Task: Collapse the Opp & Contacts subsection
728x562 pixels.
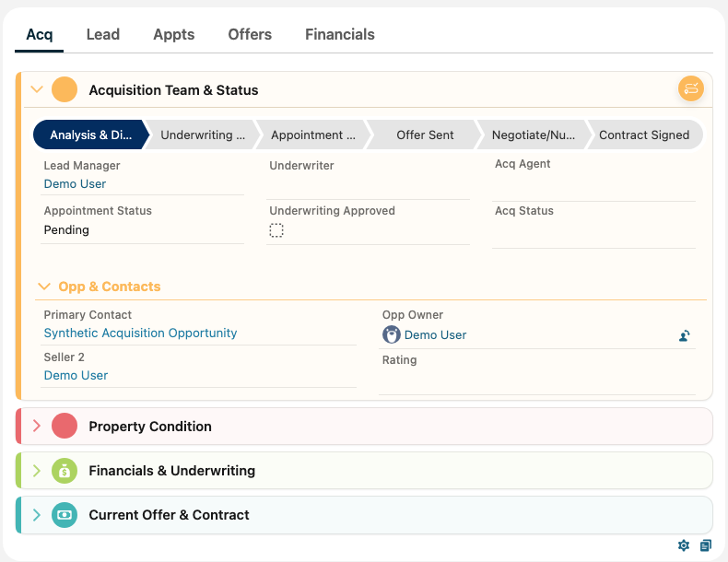Action: [44, 287]
